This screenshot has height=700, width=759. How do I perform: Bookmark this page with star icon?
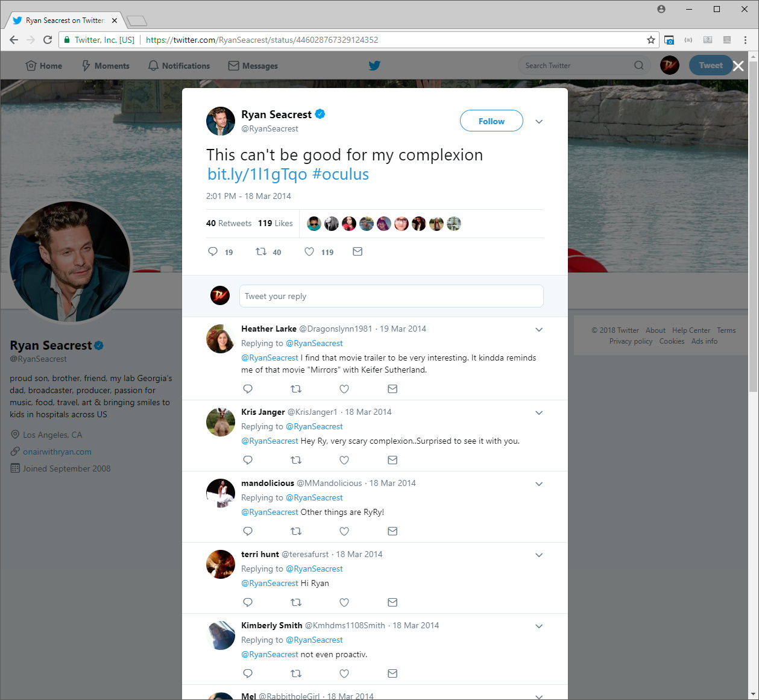click(651, 40)
